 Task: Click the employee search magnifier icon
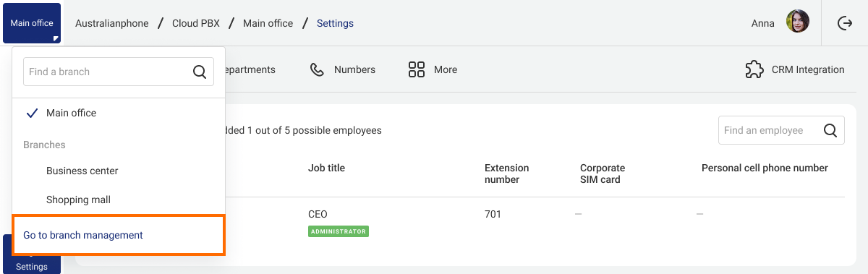click(830, 130)
